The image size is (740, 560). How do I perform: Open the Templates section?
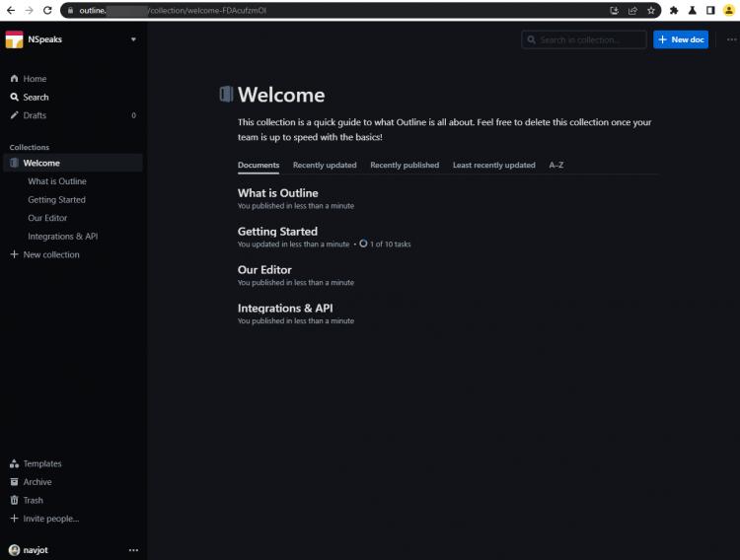pyautogui.click(x=41, y=463)
